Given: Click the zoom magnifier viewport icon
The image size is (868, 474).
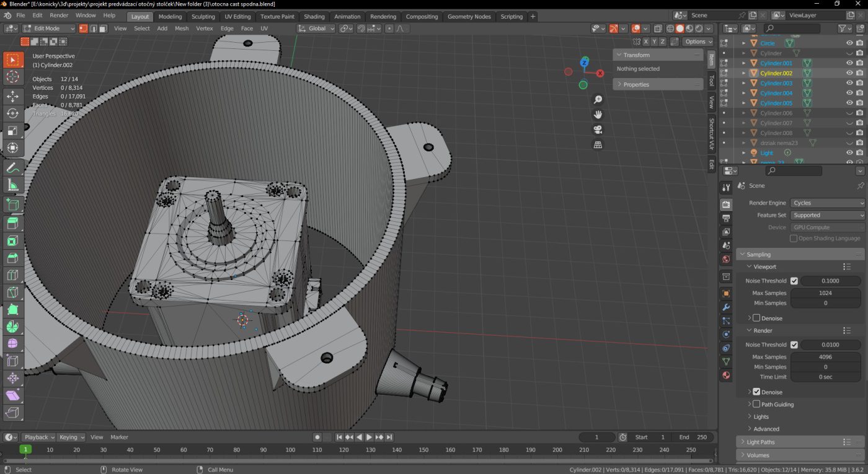Looking at the screenshot, I should click(598, 100).
